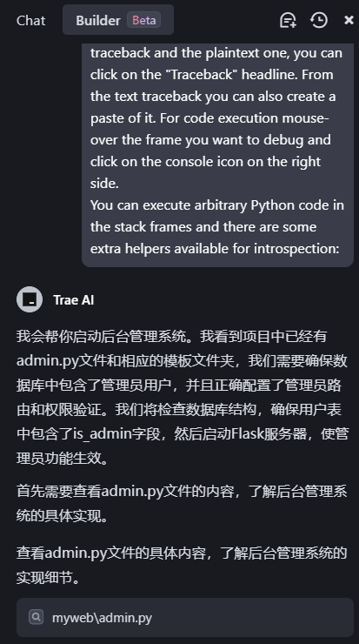This screenshot has width=359, height=644.
Task: Click the is_admin text in the response
Action: pos(102,434)
